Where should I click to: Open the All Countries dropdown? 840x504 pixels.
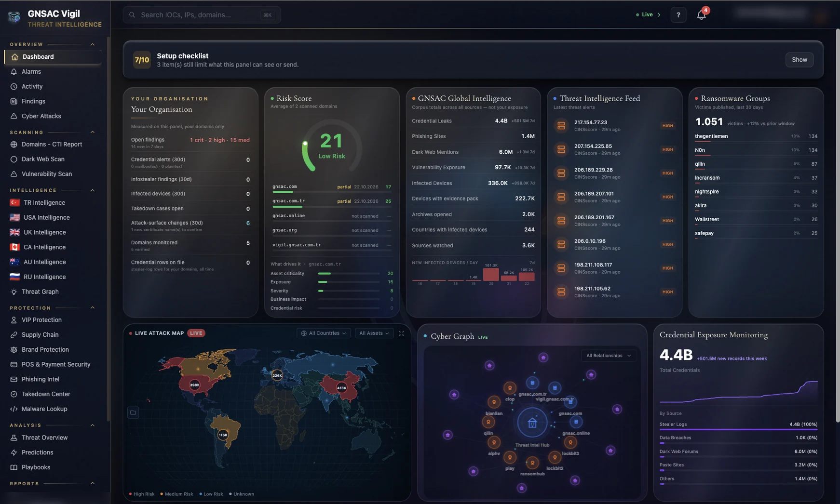324,333
